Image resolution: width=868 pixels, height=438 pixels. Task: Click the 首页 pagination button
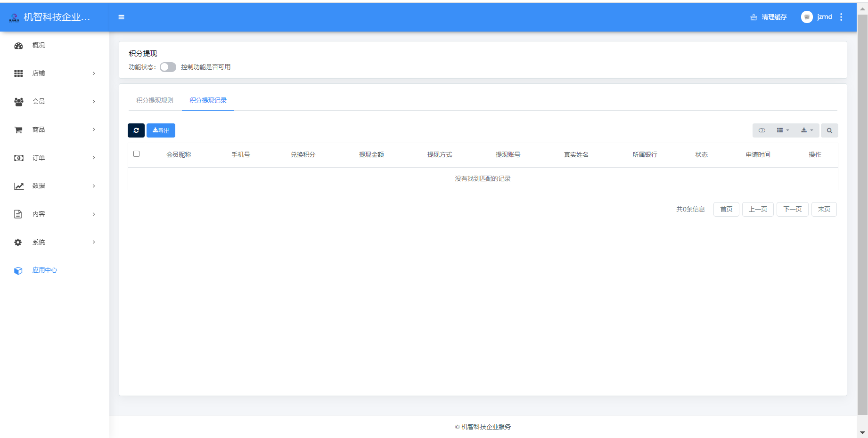pos(726,209)
